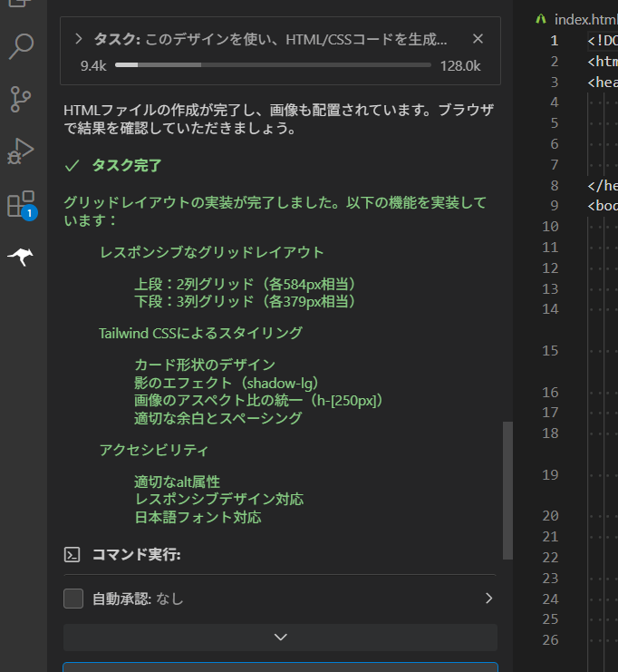Open Extensions view with update badge
The height and width of the screenshot is (672, 618).
coord(22,204)
